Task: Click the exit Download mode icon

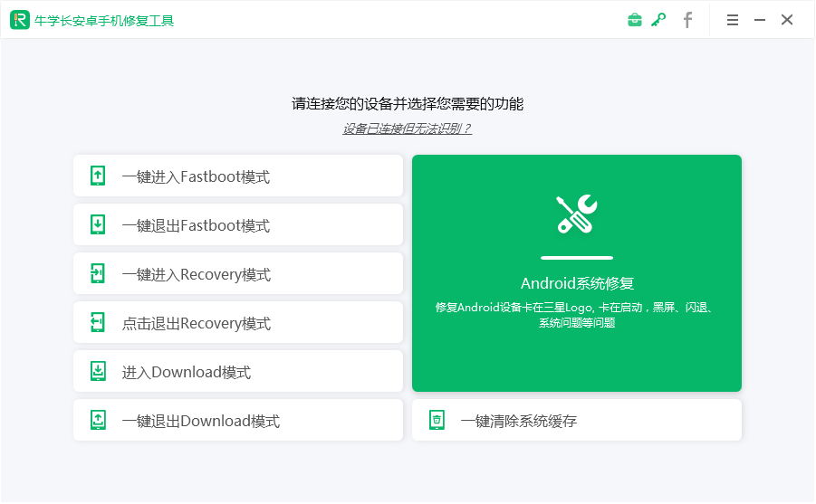Action: (98, 420)
